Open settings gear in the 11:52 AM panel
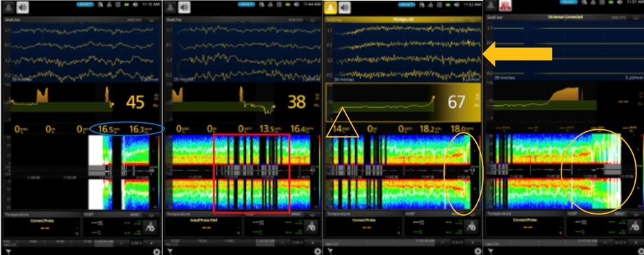The image size is (644, 255). coord(477,251)
